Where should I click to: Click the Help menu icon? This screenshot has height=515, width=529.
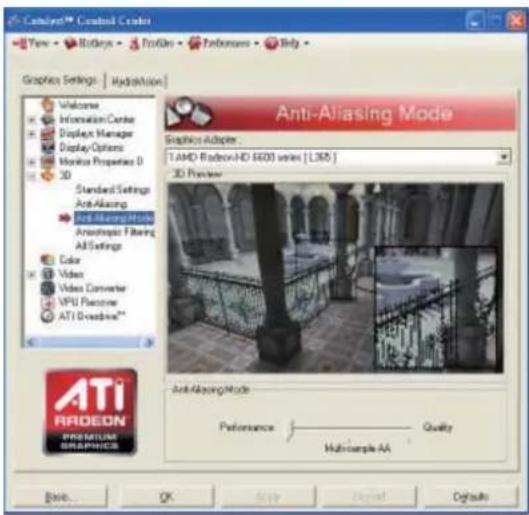(271, 44)
